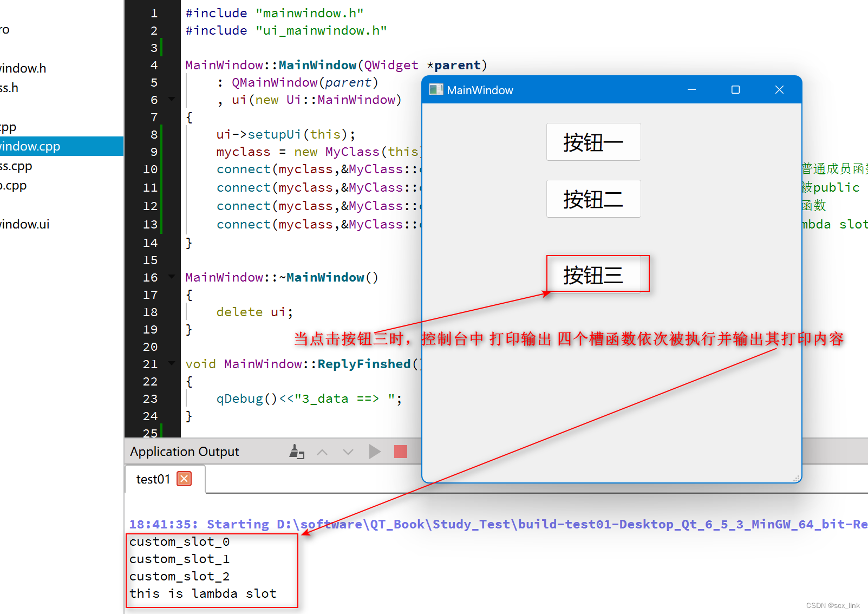Go to next item with down chevron
This screenshot has width=868, height=614.
(348, 452)
